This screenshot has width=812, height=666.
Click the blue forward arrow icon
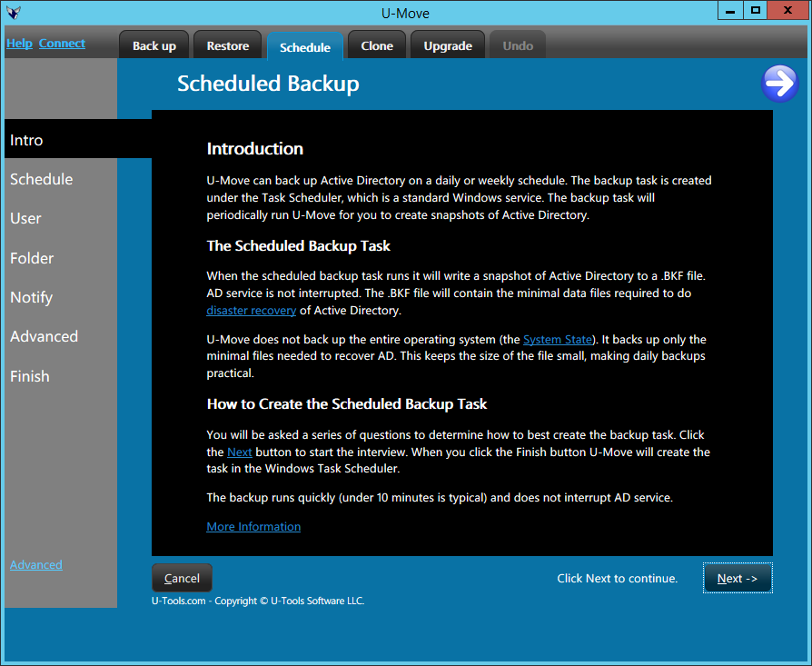click(779, 84)
